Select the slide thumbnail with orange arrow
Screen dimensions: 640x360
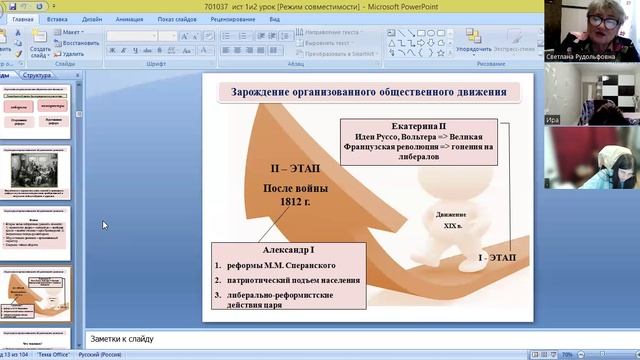(x=36, y=294)
